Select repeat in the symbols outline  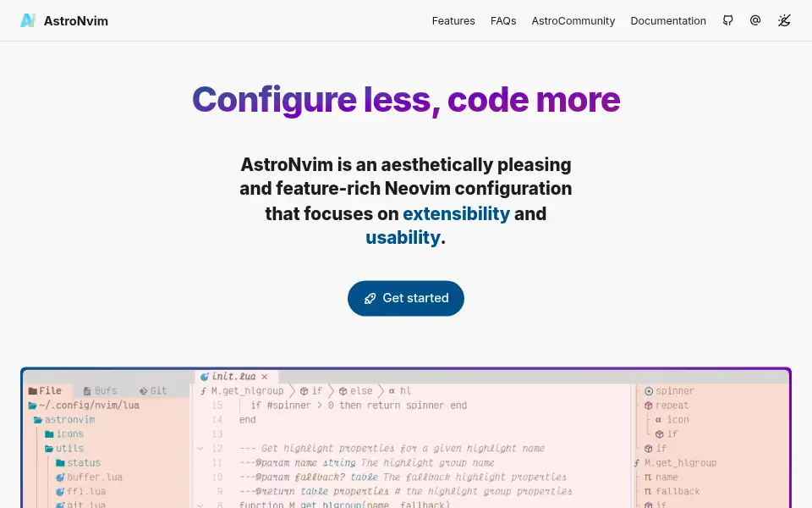(x=667, y=406)
